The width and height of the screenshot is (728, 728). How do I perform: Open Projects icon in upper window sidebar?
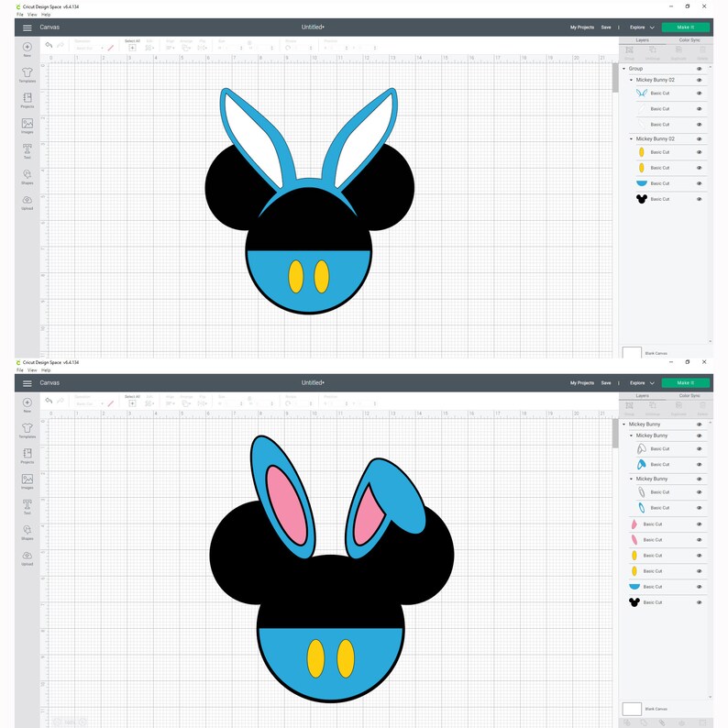click(28, 100)
